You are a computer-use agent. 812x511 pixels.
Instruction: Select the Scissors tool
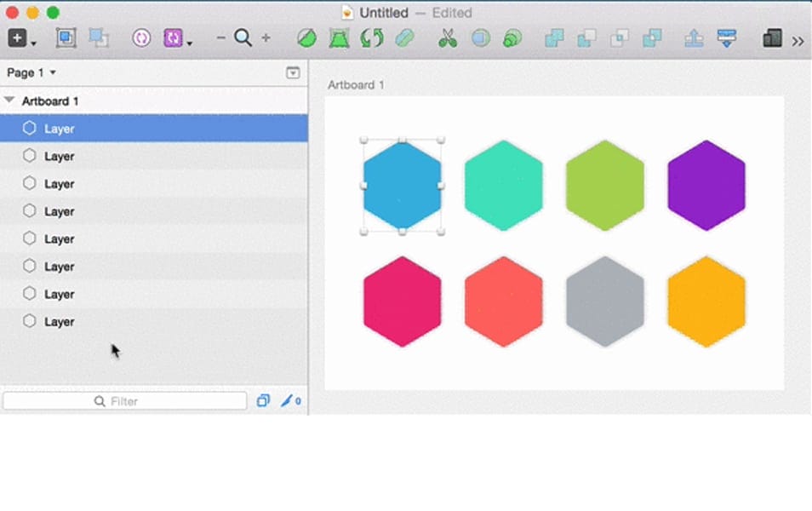tap(447, 38)
